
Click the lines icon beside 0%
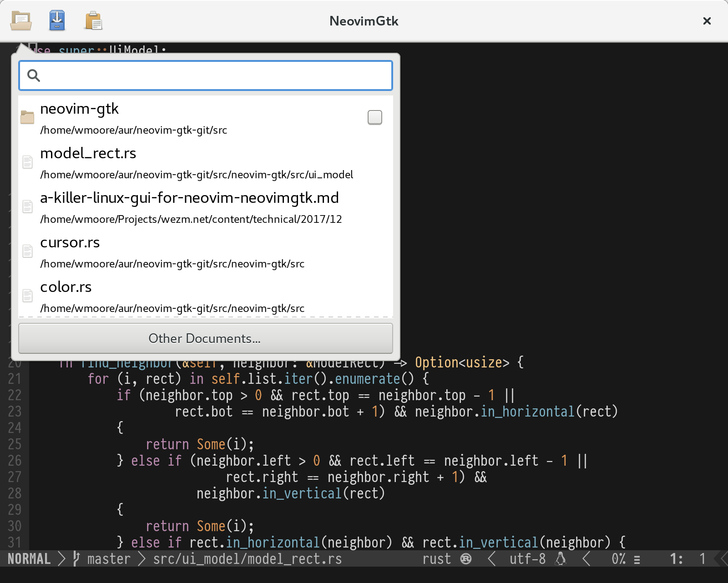(637, 560)
